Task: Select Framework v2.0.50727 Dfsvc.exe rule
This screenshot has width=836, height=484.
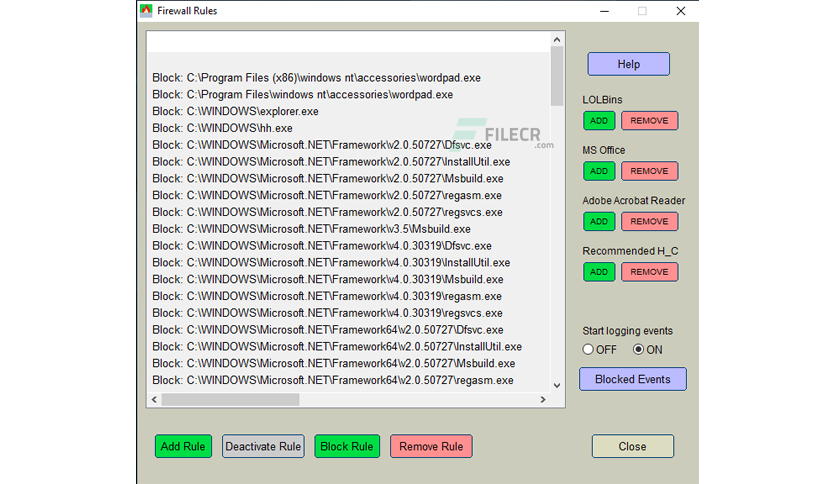Action: (321, 145)
